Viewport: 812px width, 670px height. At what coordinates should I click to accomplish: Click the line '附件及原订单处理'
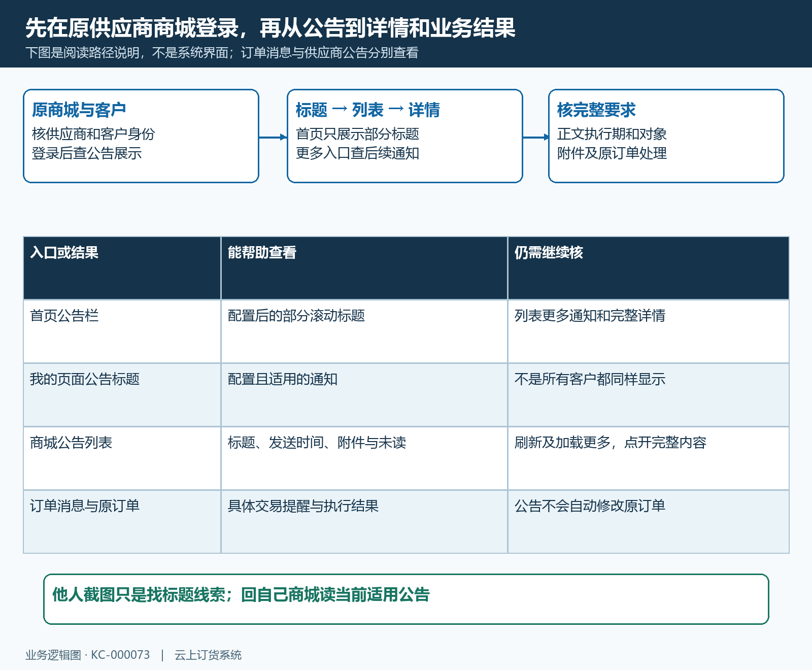click(612, 153)
